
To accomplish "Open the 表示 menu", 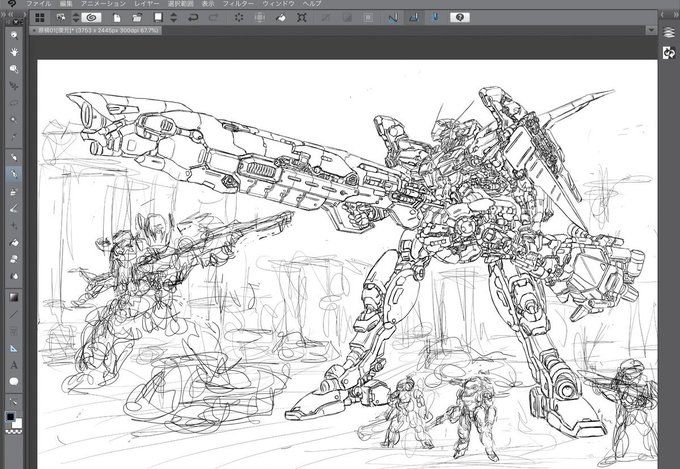I will pyautogui.click(x=208, y=3).
